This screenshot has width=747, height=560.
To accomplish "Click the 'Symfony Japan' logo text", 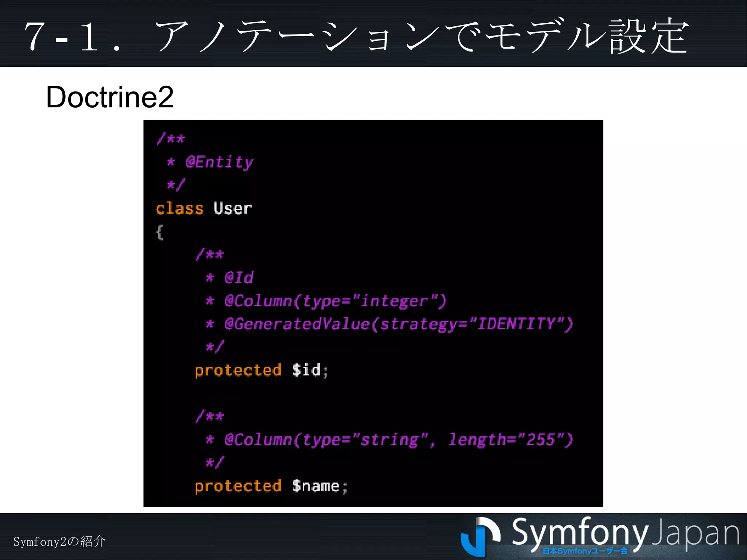I will pos(625,534).
